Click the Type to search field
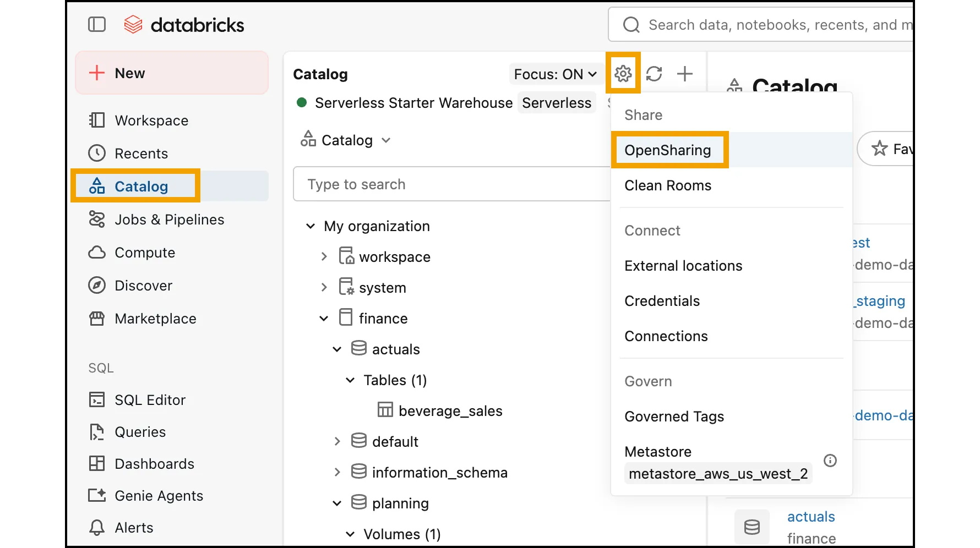Viewport: 980px width, 548px height. [451, 184]
